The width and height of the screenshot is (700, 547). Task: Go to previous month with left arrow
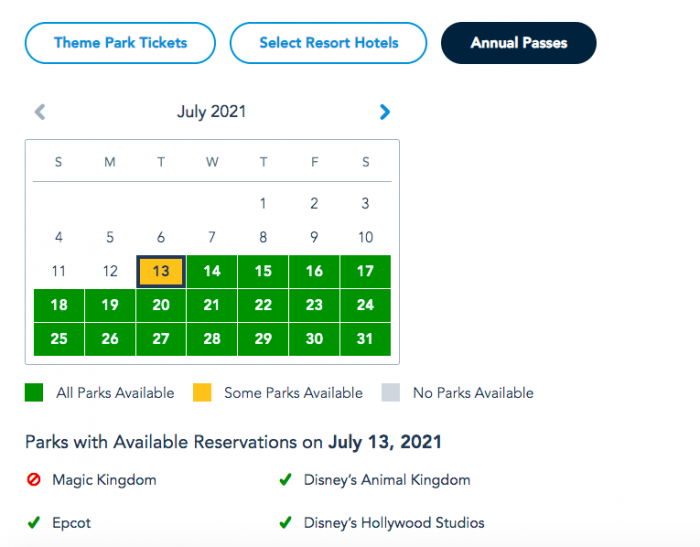[40, 112]
